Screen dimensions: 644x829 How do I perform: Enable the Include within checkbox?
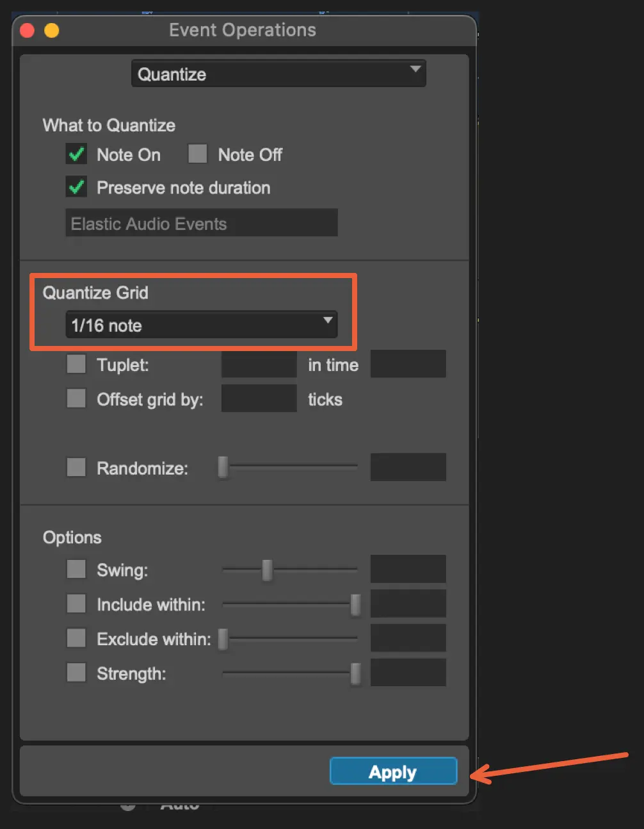click(x=77, y=604)
